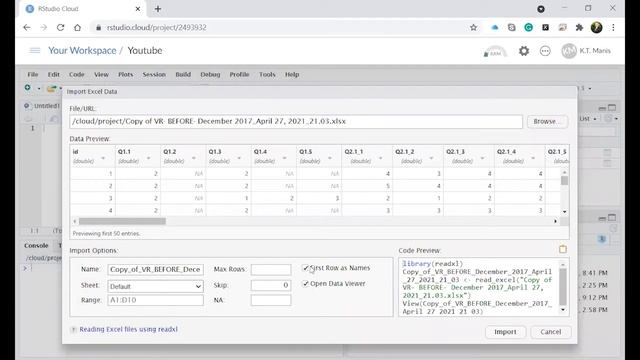Open the Debug menu

(x=210, y=74)
